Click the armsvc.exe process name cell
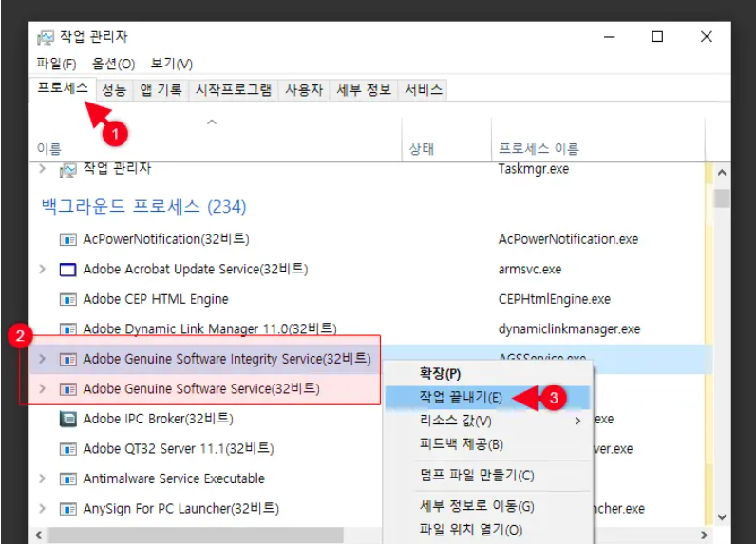This screenshot has height=544, width=756. (x=530, y=270)
